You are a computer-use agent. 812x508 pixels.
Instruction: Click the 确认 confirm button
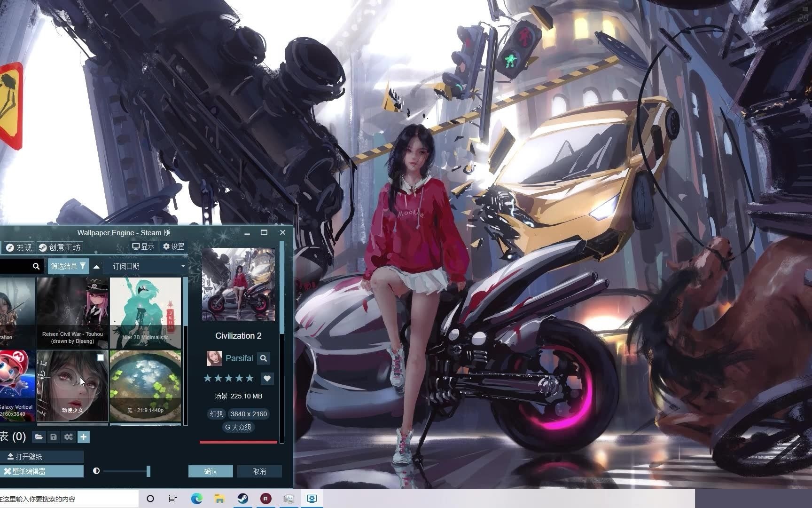pyautogui.click(x=211, y=471)
